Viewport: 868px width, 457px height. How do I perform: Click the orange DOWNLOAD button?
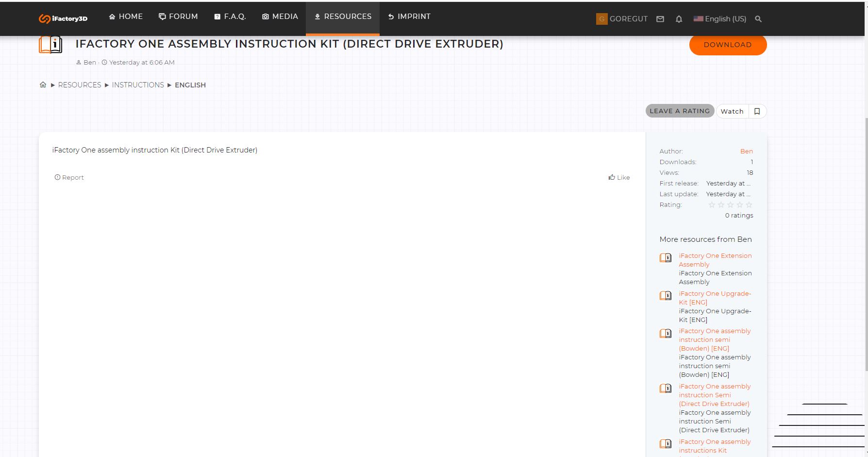728,45
